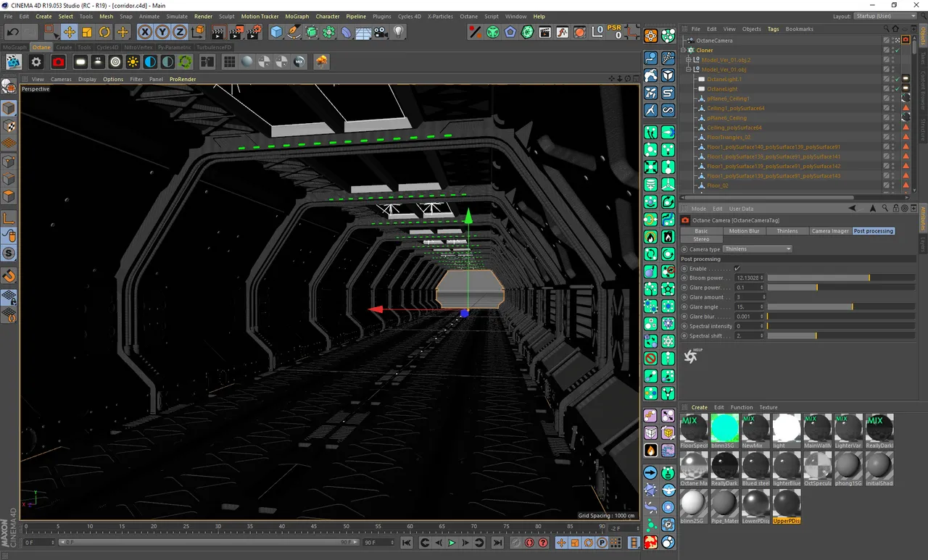Create Octane Mix material icon
Screen dimensions: 928x560
click(x=299, y=62)
